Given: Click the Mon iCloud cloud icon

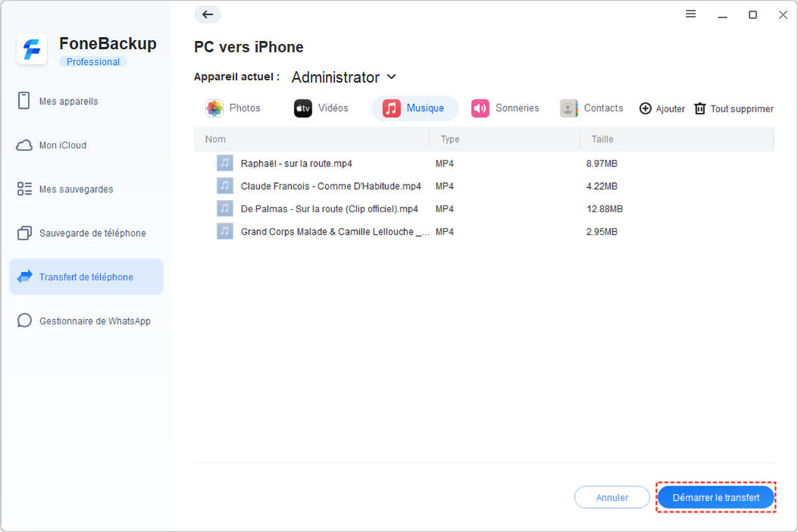Looking at the screenshot, I should (x=24, y=146).
